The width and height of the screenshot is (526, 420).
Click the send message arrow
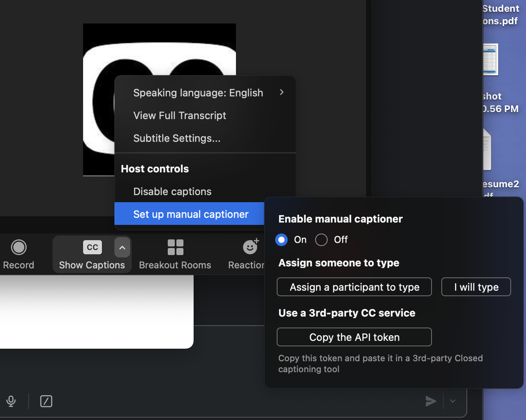point(431,401)
